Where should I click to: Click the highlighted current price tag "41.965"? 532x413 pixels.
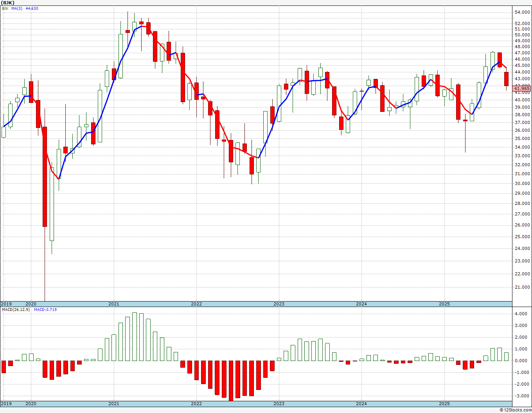(x=522, y=88)
